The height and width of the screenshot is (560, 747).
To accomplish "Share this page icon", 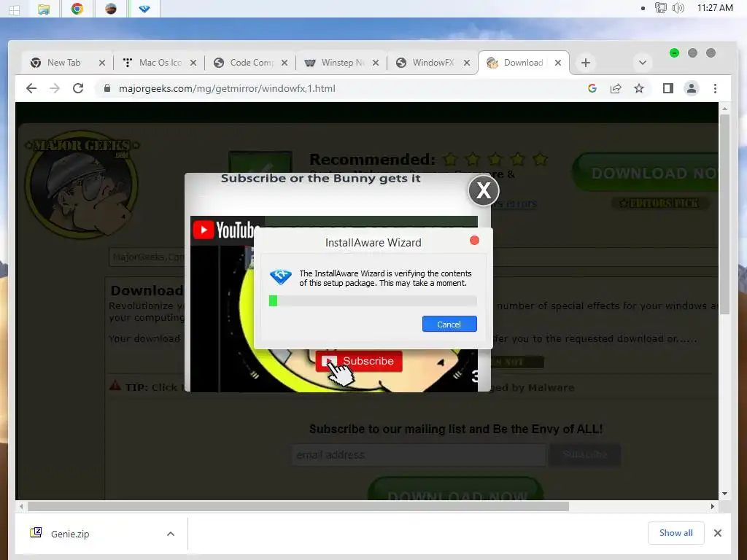I will pyautogui.click(x=616, y=88).
